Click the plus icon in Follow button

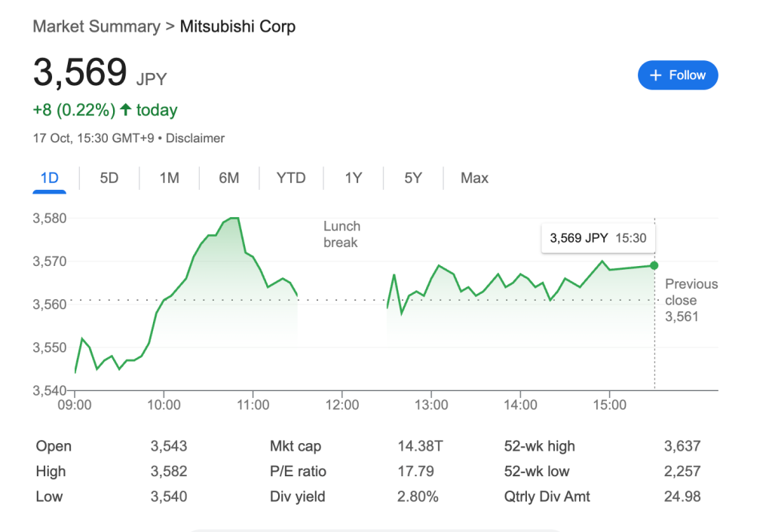pos(655,75)
